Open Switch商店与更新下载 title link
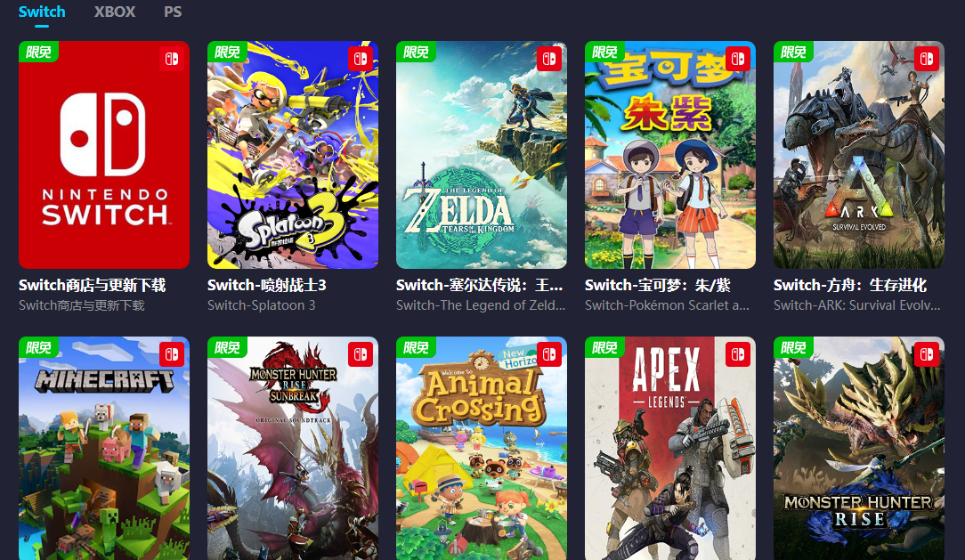Image resolution: width=965 pixels, height=560 pixels. coord(93,285)
